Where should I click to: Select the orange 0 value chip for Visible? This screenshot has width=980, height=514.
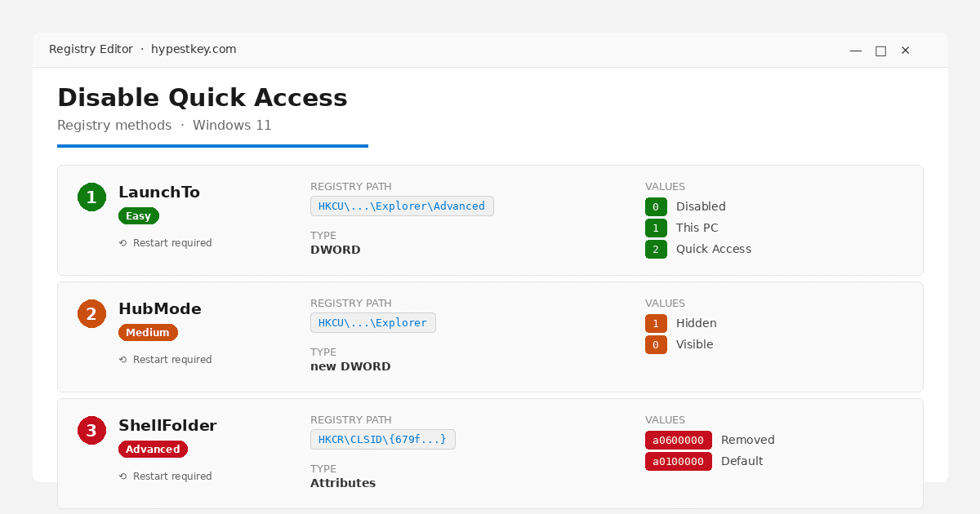656,345
